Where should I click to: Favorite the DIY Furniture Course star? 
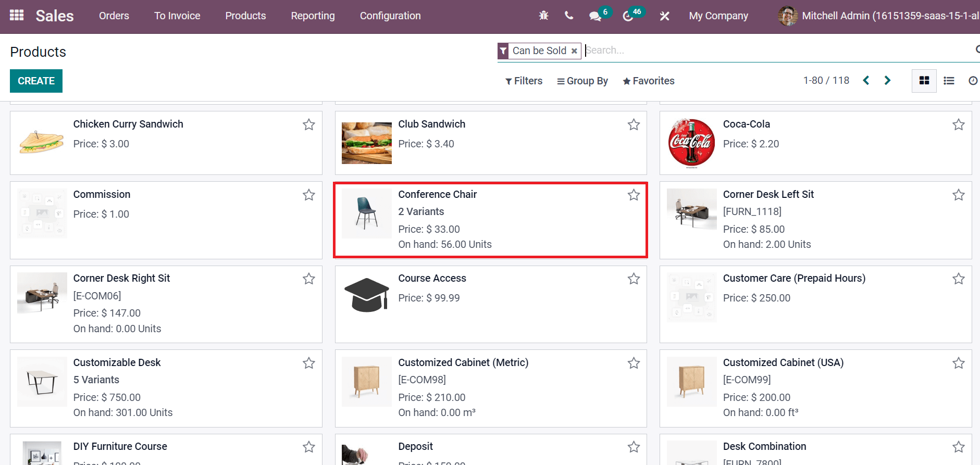pyautogui.click(x=309, y=447)
